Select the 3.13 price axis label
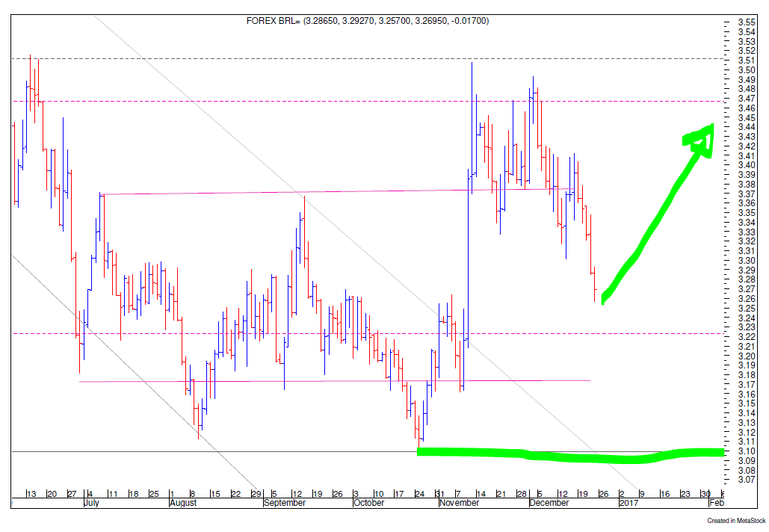The image size is (769, 532). click(747, 423)
